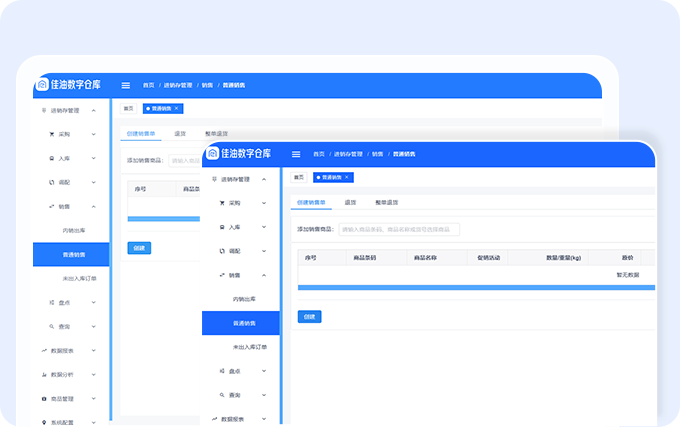This screenshot has width=680, height=428.
Task: Switch to the 退货 tab in the front window
Action: click(x=350, y=202)
